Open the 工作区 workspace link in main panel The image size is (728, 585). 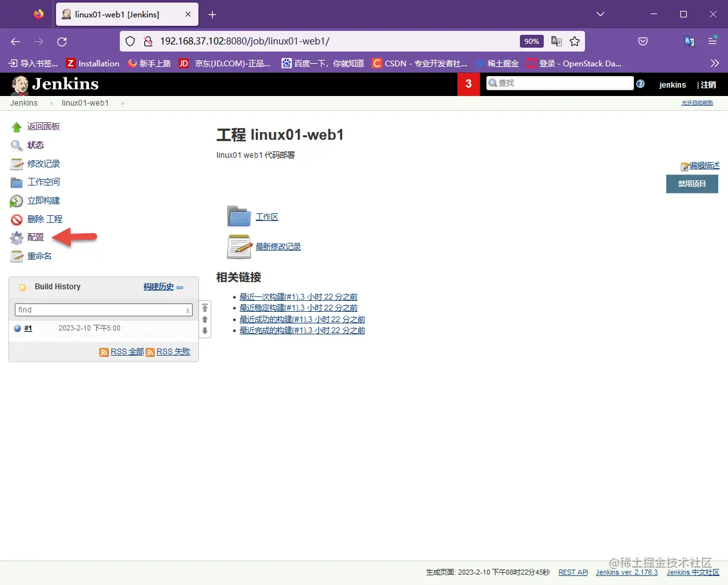click(x=267, y=217)
